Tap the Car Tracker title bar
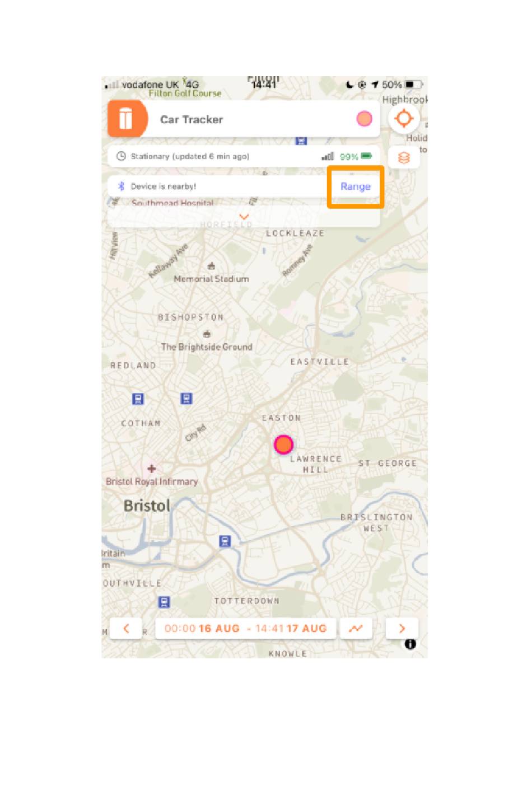The height and width of the screenshot is (800, 532). click(244, 119)
